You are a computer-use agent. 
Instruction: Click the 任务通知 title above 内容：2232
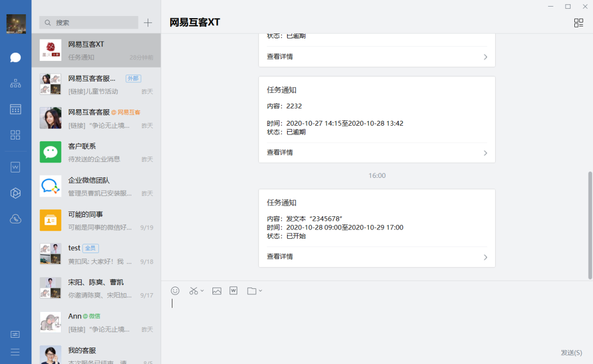click(282, 90)
